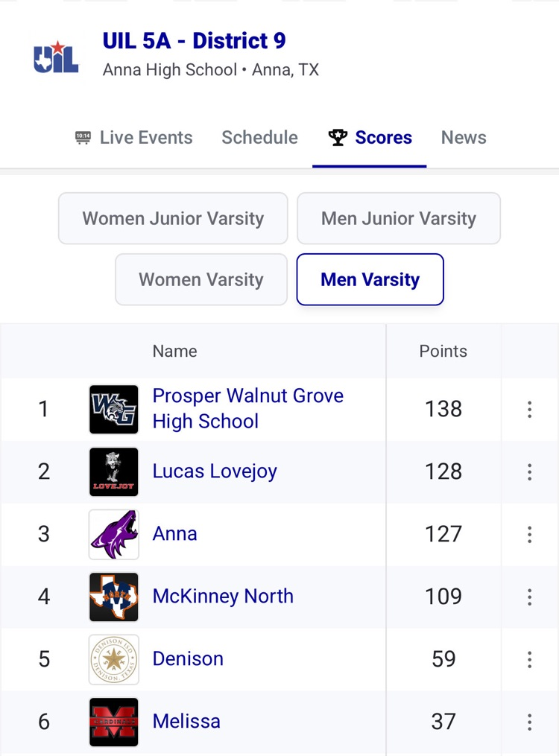Click the UIL 5A - District 9 title
This screenshot has height=756, width=559.
(x=194, y=41)
